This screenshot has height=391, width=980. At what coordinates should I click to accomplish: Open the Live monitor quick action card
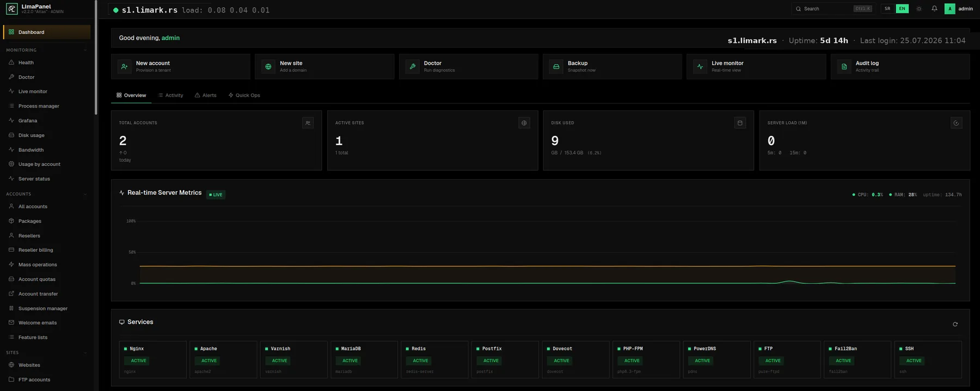[x=756, y=66]
